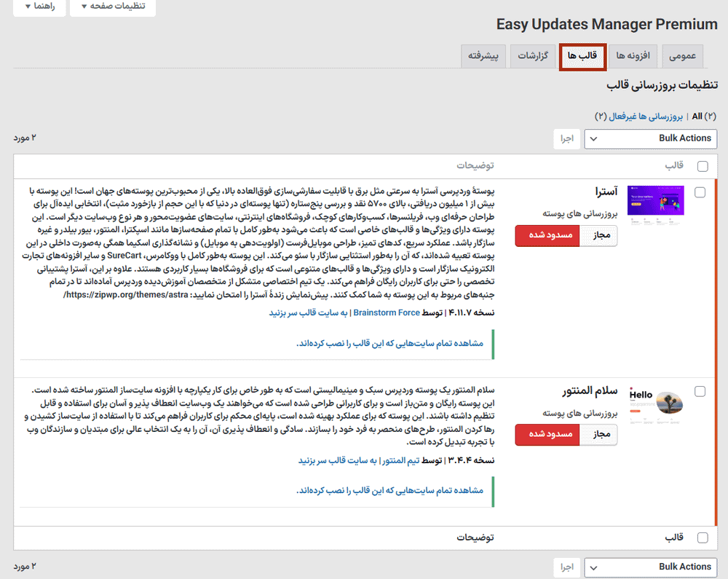The width and height of the screenshot is (728, 579).
Task: Open the عمومی tab
Action: (x=682, y=56)
